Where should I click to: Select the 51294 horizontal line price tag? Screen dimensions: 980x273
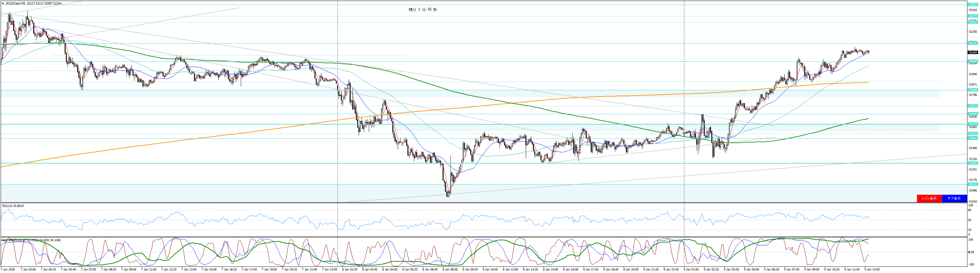point(973,163)
